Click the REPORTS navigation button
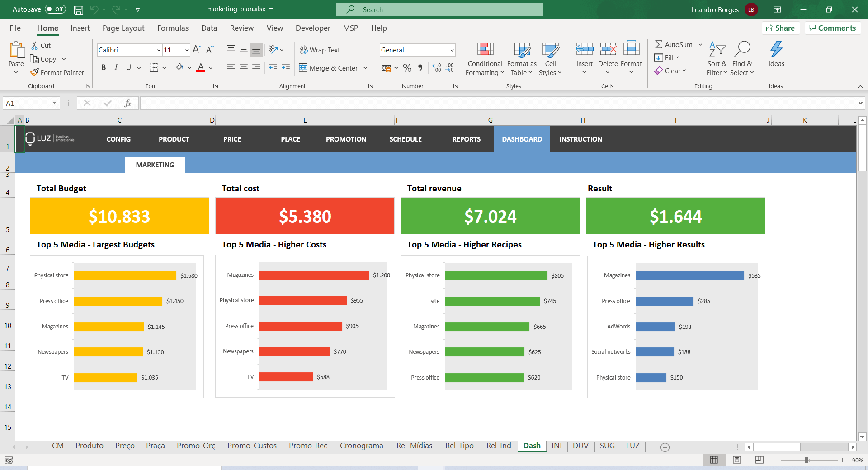Image resolution: width=868 pixels, height=470 pixels. click(x=466, y=139)
